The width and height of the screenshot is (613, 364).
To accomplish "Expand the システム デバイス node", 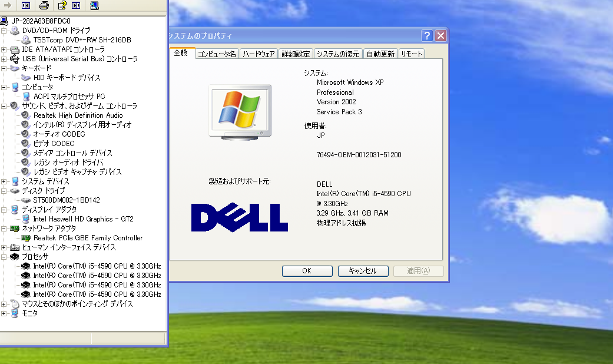I will coord(4,181).
